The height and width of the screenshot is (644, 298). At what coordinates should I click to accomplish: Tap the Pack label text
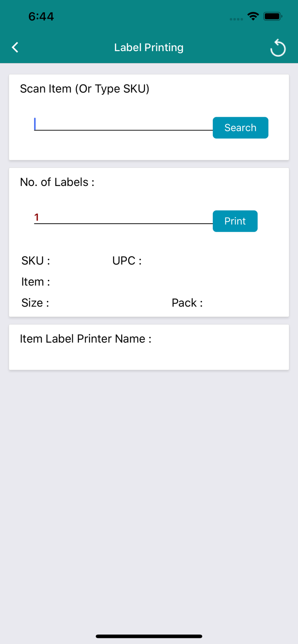pyautogui.click(x=187, y=303)
